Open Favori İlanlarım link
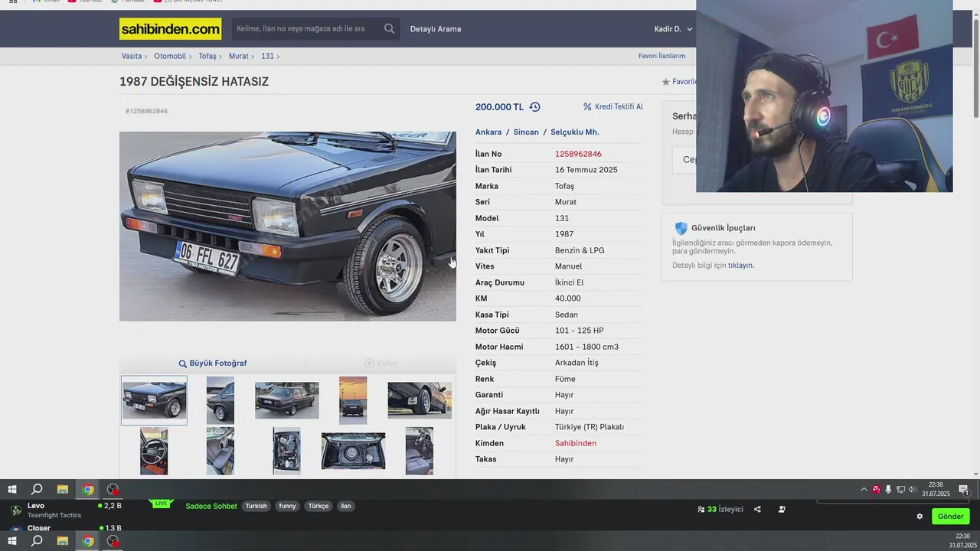980x551 pixels. (x=662, y=56)
